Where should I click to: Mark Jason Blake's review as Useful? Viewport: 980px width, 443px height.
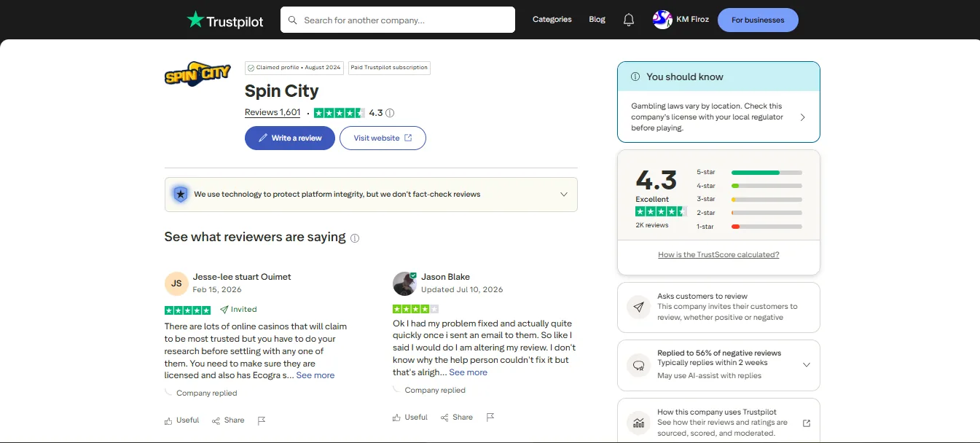coord(410,417)
